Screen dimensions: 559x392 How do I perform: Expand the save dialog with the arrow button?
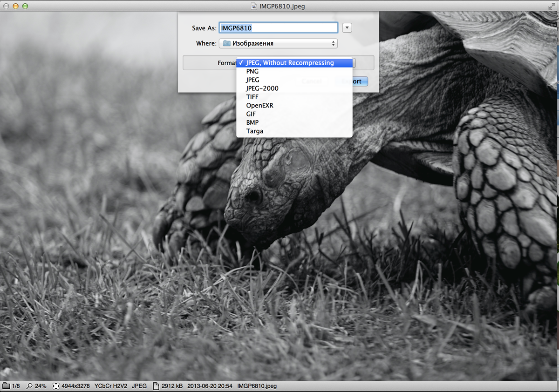tap(347, 28)
